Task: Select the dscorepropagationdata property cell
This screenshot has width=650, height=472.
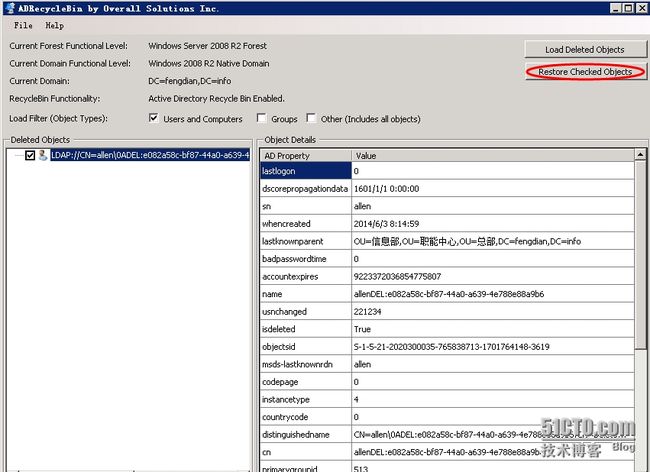Action: [x=306, y=189]
